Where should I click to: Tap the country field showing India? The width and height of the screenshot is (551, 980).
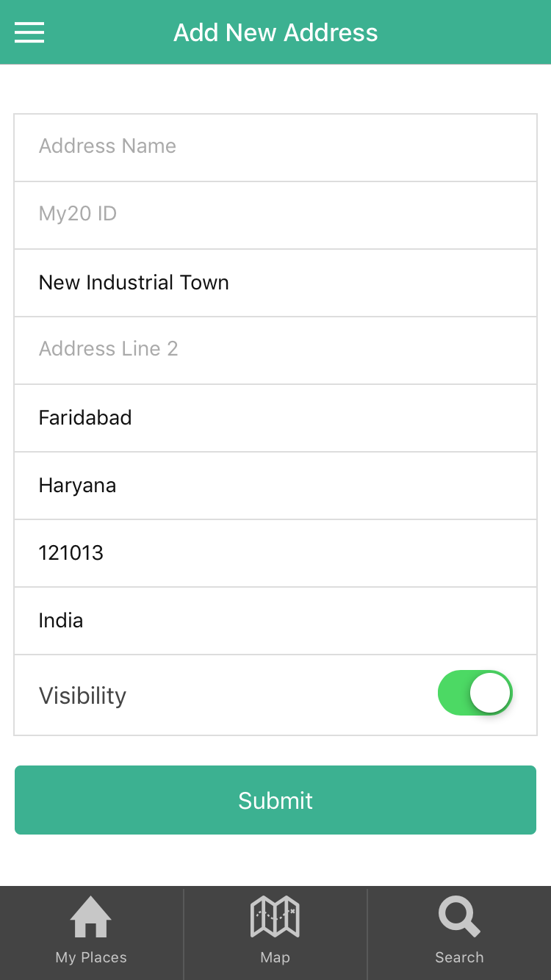(275, 621)
